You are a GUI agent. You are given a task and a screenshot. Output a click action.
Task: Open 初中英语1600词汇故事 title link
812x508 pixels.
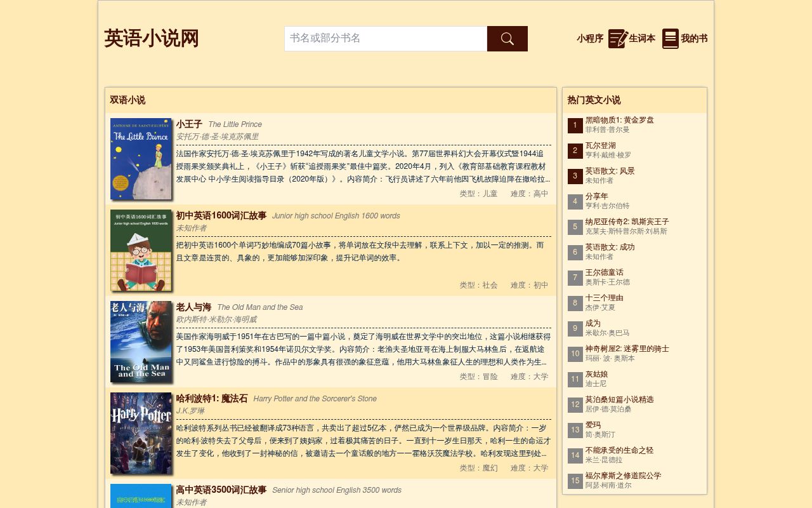coord(221,216)
